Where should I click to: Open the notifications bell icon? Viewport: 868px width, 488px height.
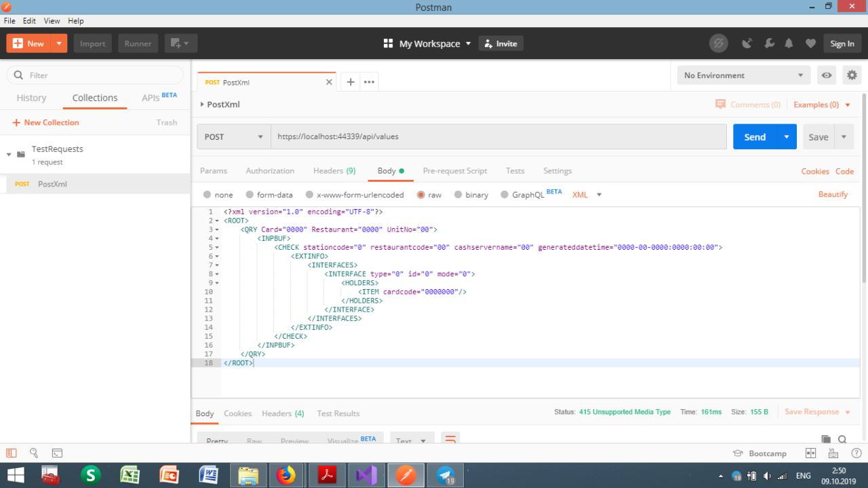pyautogui.click(x=789, y=43)
